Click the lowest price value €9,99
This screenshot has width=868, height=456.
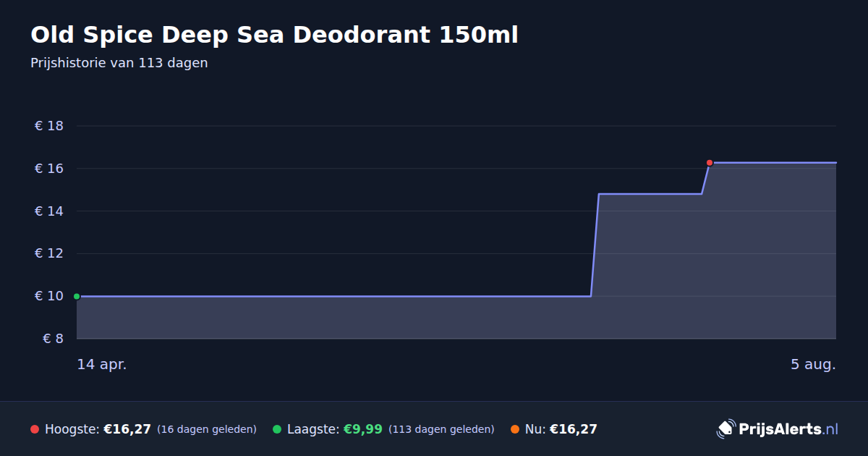(362, 429)
